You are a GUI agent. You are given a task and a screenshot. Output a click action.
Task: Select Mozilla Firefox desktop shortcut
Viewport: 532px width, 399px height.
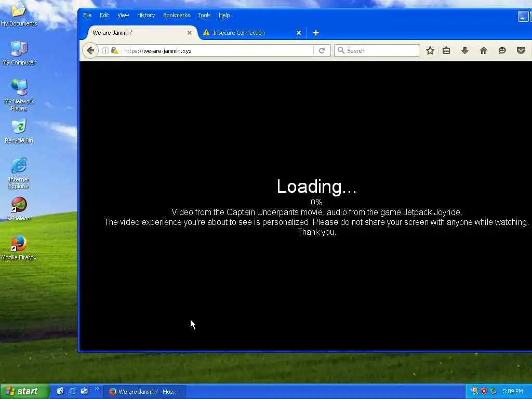click(x=19, y=248)
